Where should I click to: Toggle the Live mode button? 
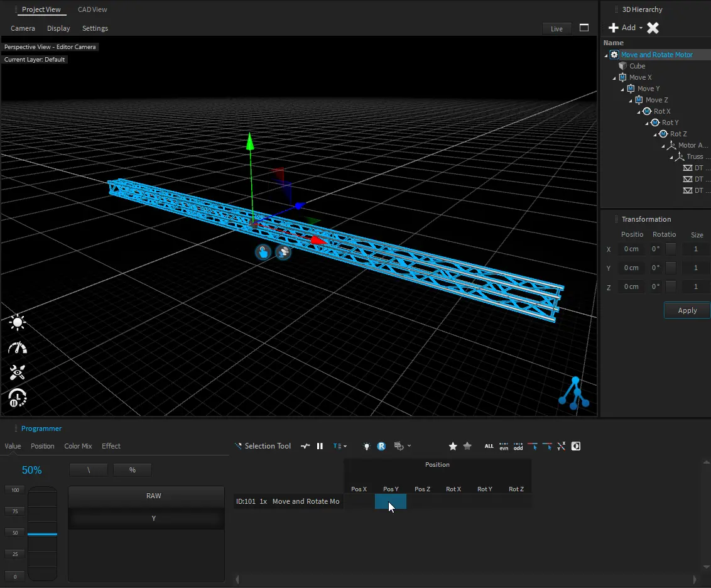pos(556,29)
